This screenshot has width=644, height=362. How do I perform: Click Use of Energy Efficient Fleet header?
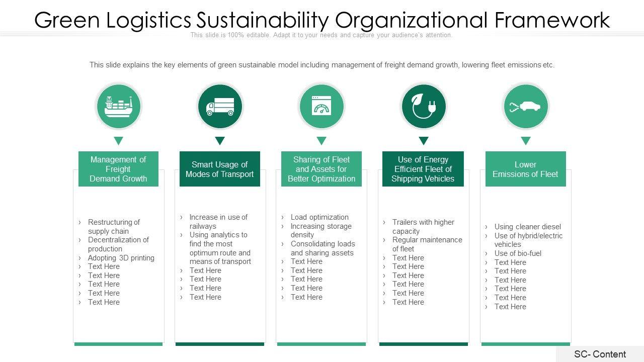(x=423, y=169)
